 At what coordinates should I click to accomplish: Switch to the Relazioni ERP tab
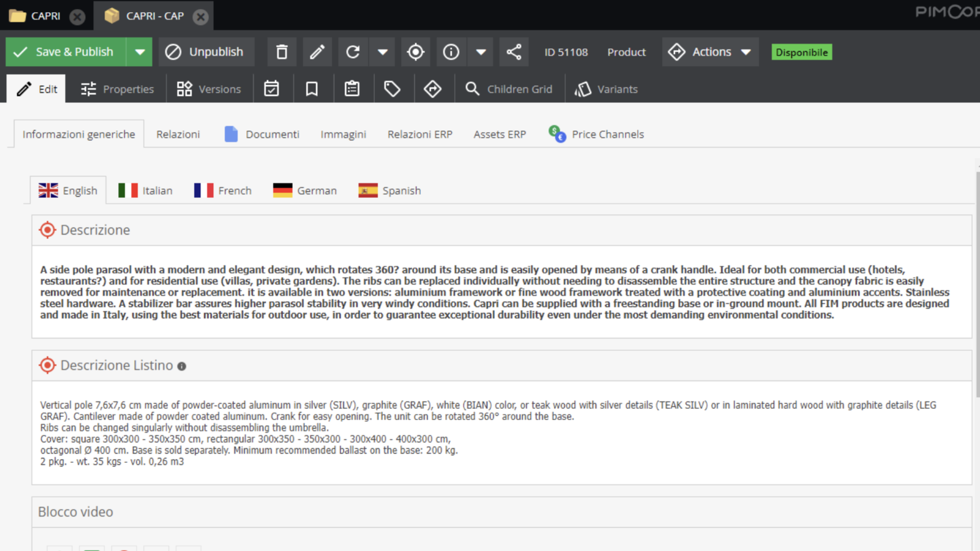[x=420, y=134]
